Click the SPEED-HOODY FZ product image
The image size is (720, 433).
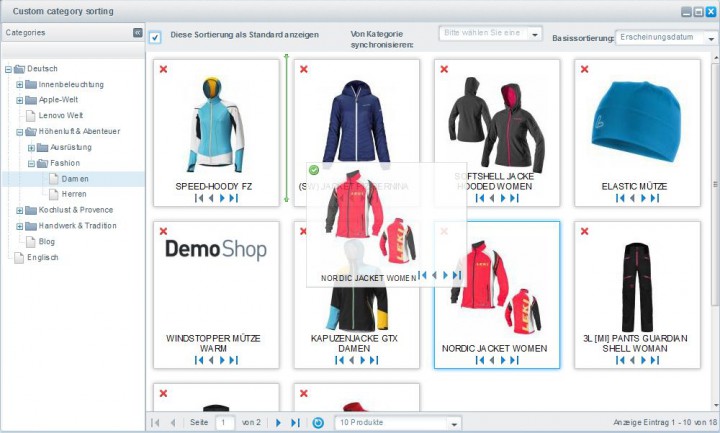click(216, 125)
